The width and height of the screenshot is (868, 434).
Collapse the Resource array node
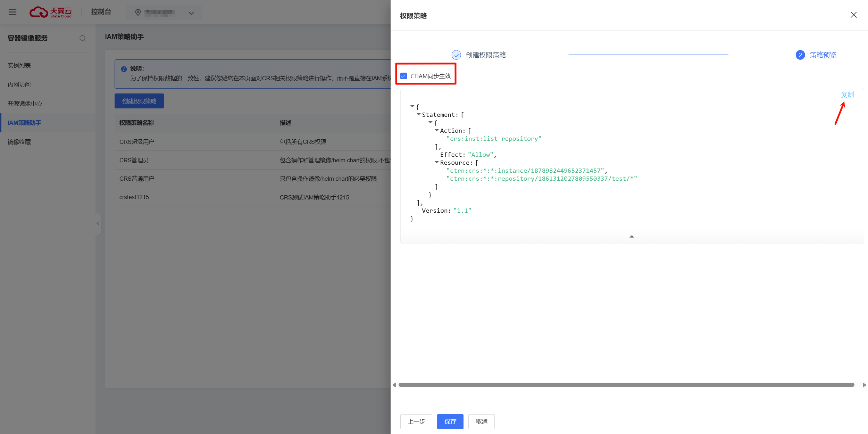point(436,162)
